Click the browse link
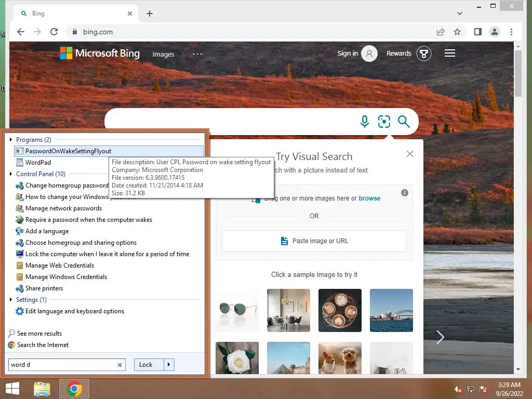 [x=369, y=198]
